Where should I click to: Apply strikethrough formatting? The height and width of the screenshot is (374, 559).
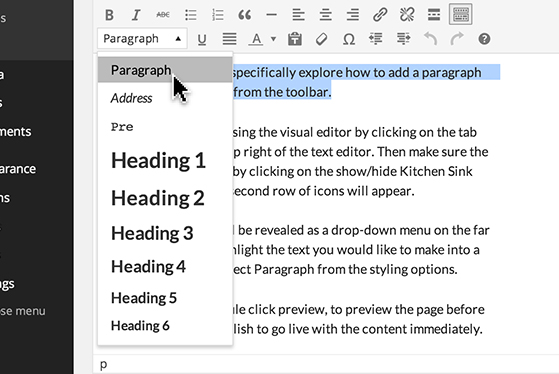pos(163,15)
